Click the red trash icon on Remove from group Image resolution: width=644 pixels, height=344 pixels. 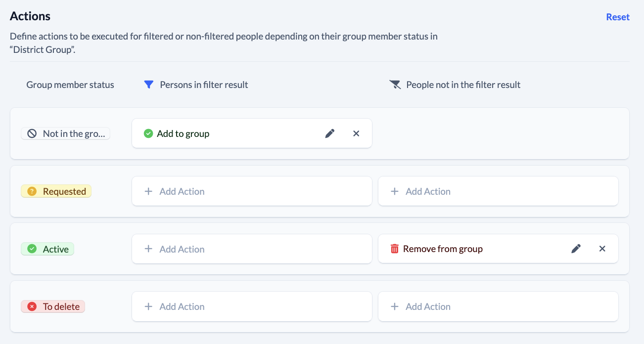394,249
